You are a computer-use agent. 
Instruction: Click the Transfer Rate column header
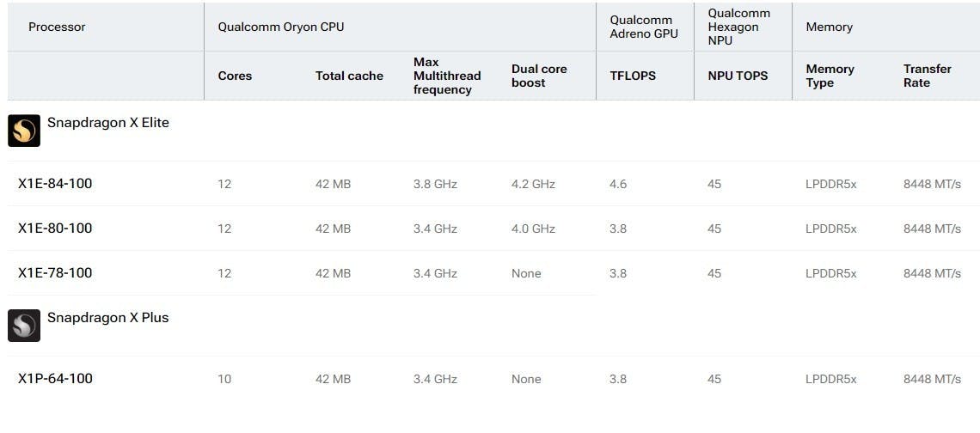click(x=928, y=76)
